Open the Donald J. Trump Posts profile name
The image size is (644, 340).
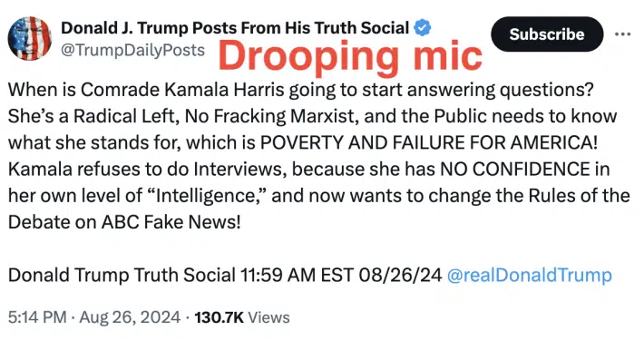tap(235, 28)
